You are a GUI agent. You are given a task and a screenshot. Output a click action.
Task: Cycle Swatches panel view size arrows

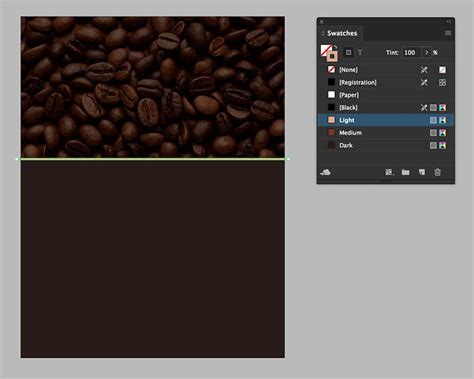[323, 33]
